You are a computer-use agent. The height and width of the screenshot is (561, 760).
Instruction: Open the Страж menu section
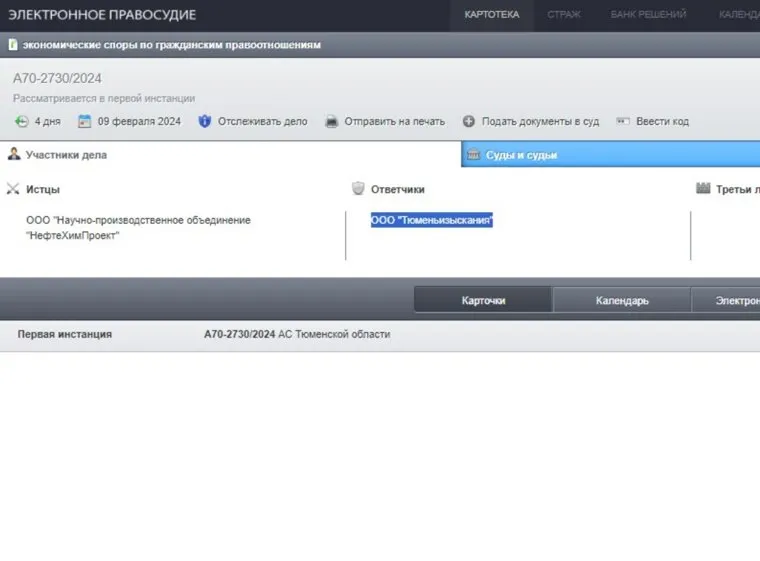(563, 15)
